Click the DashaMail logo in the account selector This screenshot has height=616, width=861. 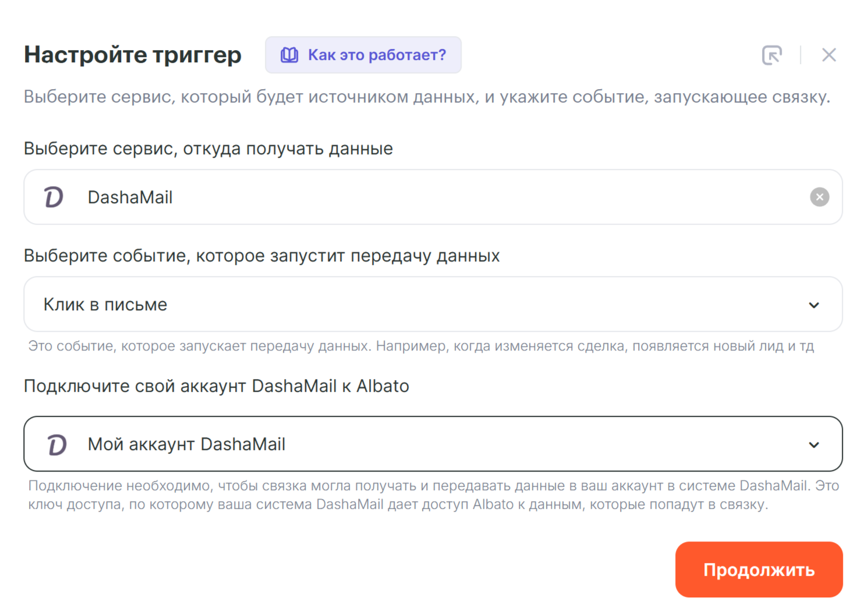point(57,445)
